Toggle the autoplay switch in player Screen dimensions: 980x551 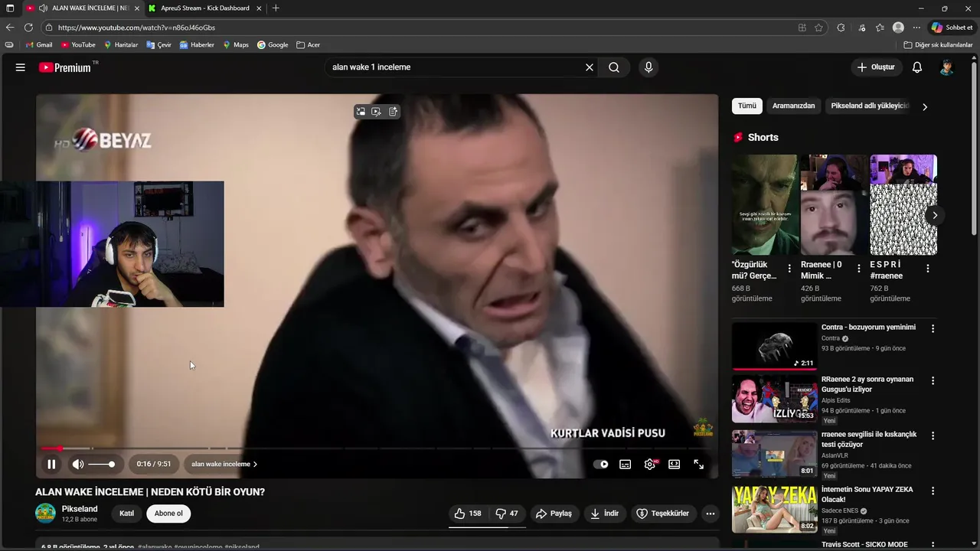point(601,464)
